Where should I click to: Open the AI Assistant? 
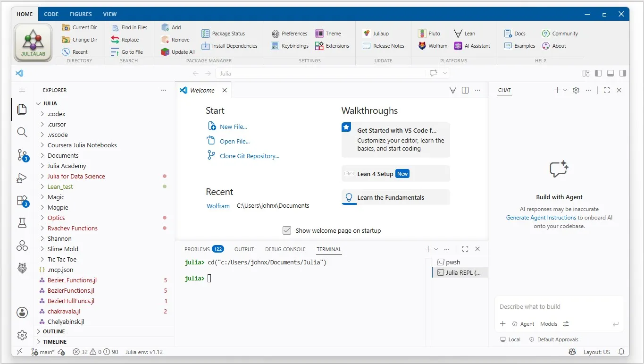click(x=472, y=46)
